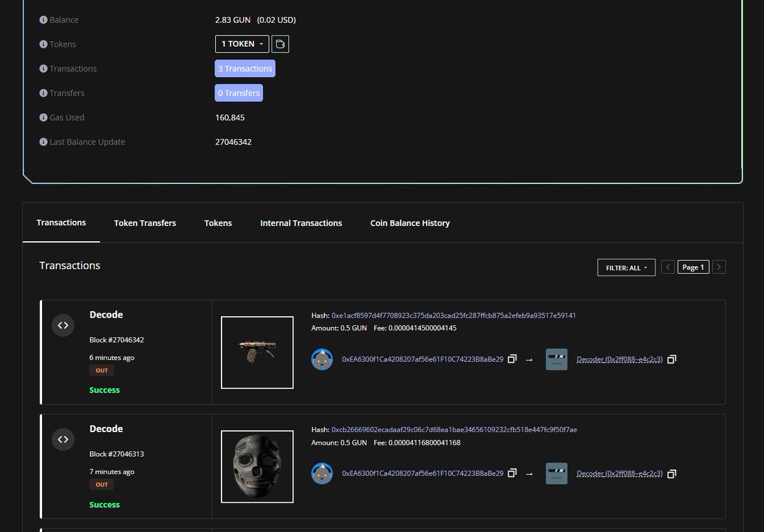Click Success status of block #27046342
Viewport: 764px width, 532px height.
[x=104, y=390]
